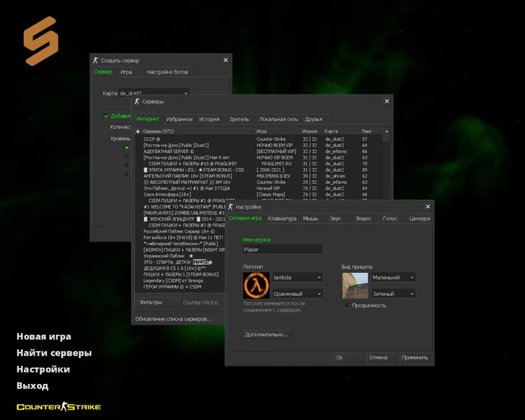The width and height of the screenshot is (525, 420).
Task: Click the Создать сервер window title icon
Action: [95, 61]
